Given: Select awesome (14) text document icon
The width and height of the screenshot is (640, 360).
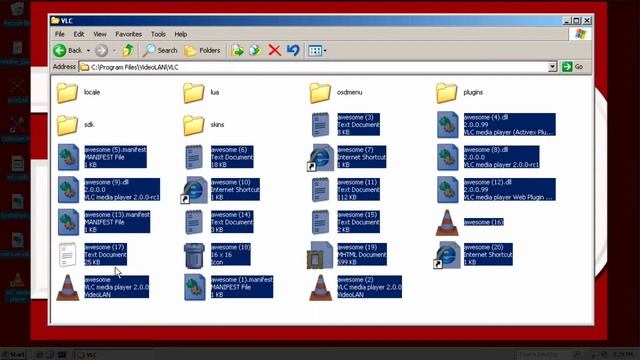Looking at the screenshot, I should tap(194, 222).
